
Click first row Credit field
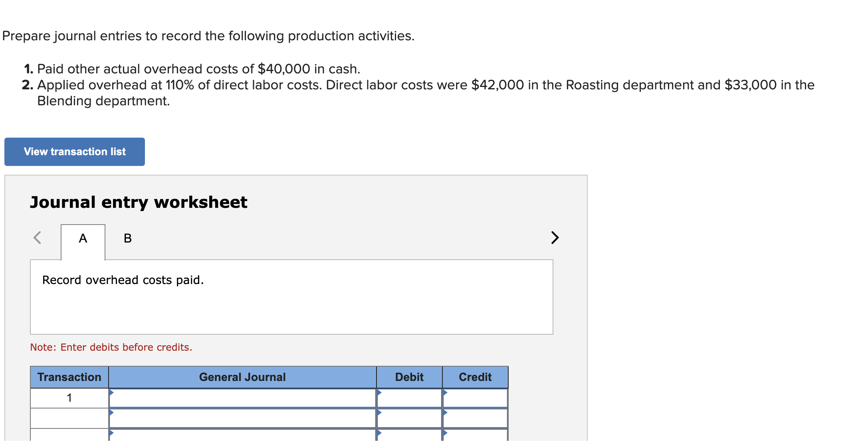[475, 398]
